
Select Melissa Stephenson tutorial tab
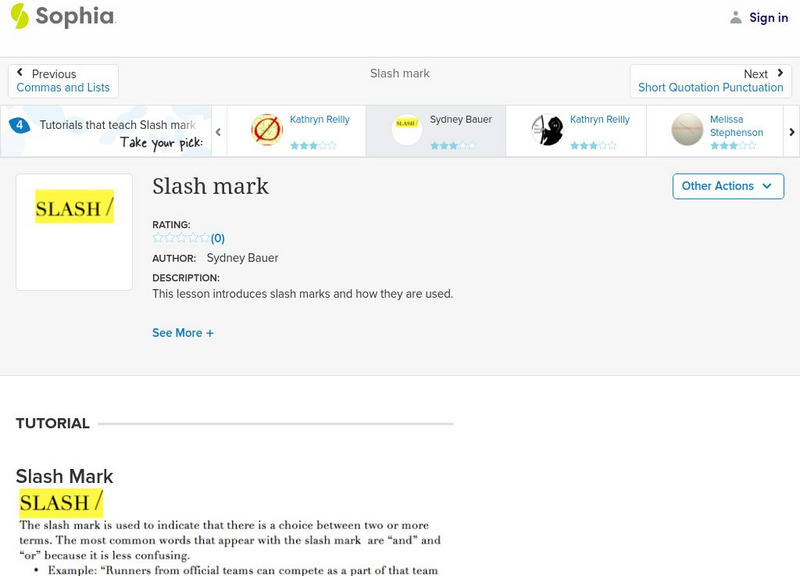click(715, 131)
